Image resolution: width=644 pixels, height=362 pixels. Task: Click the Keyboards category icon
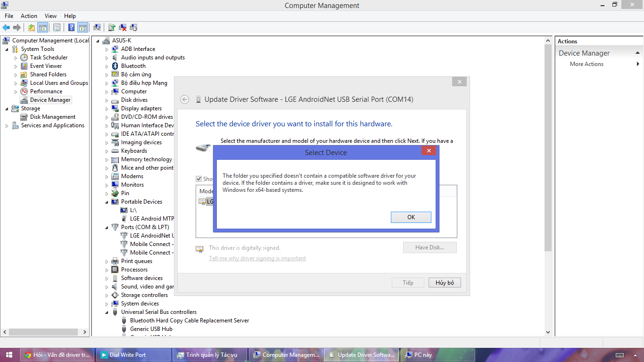[115, 151]
